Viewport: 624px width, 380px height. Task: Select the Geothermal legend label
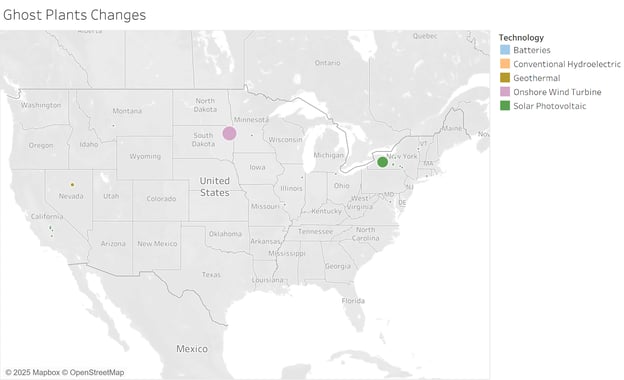pos(536,78)
